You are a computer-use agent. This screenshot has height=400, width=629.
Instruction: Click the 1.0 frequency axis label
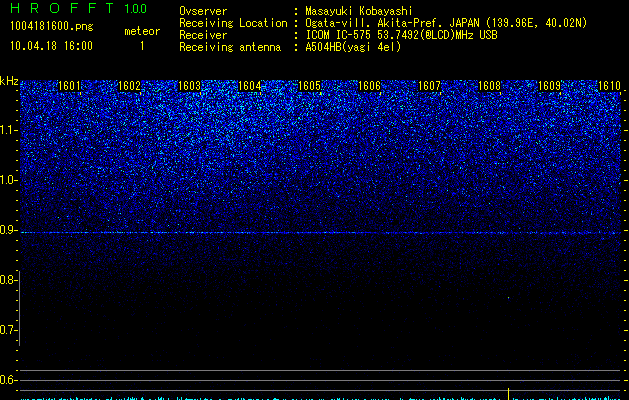(x=8, y=180)
